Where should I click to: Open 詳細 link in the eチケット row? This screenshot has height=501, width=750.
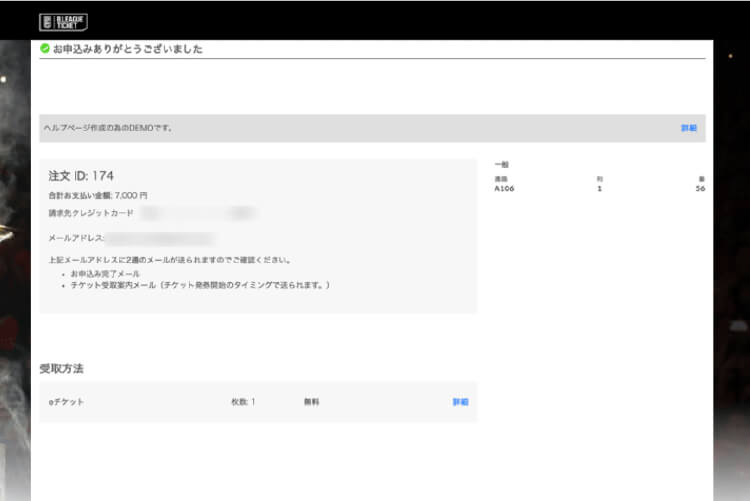tap(461, 402)
